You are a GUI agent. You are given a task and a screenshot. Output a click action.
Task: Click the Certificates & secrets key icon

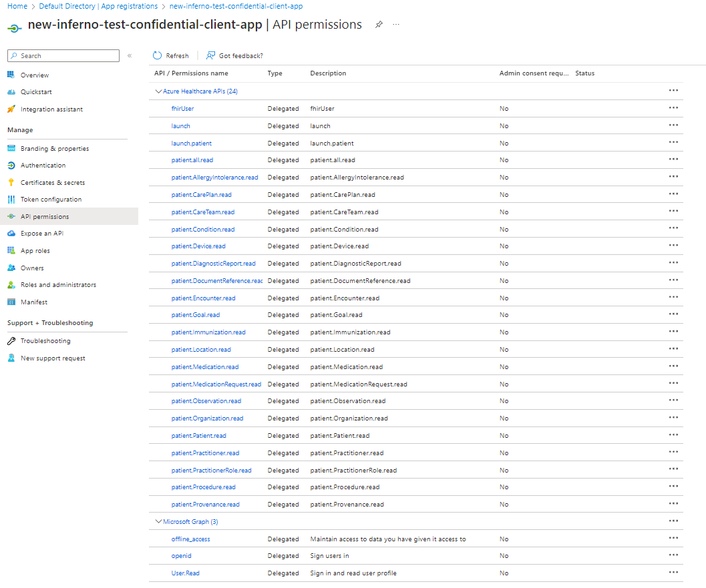click(11, 182)
